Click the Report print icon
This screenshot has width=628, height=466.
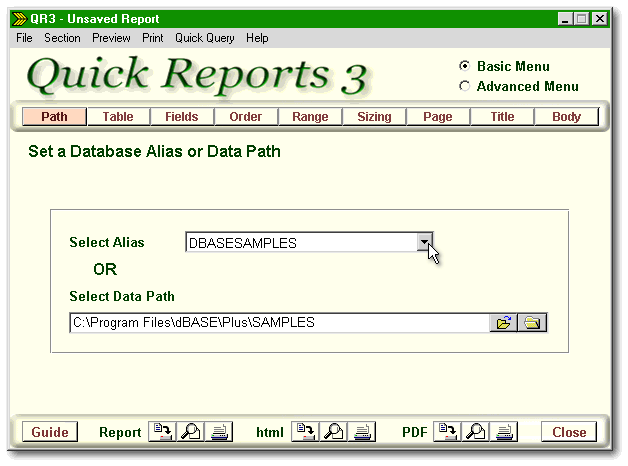point(219,432)
